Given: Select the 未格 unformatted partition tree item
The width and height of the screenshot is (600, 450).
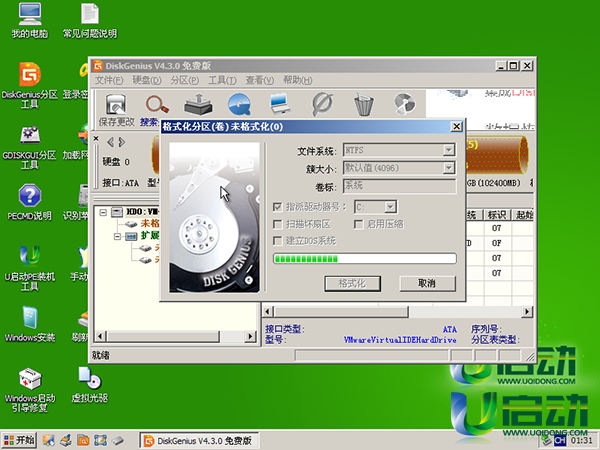Looking at the screenshot, I should [150, 223].
